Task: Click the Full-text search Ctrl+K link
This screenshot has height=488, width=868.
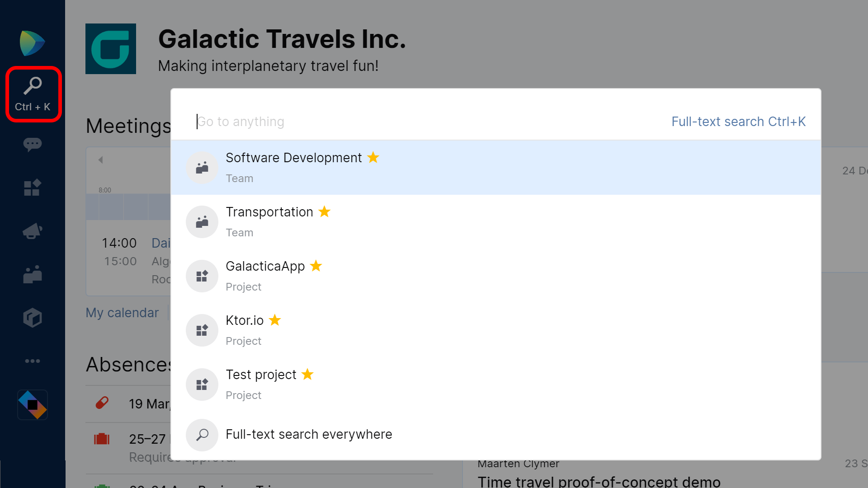Action: pos(738,122)
